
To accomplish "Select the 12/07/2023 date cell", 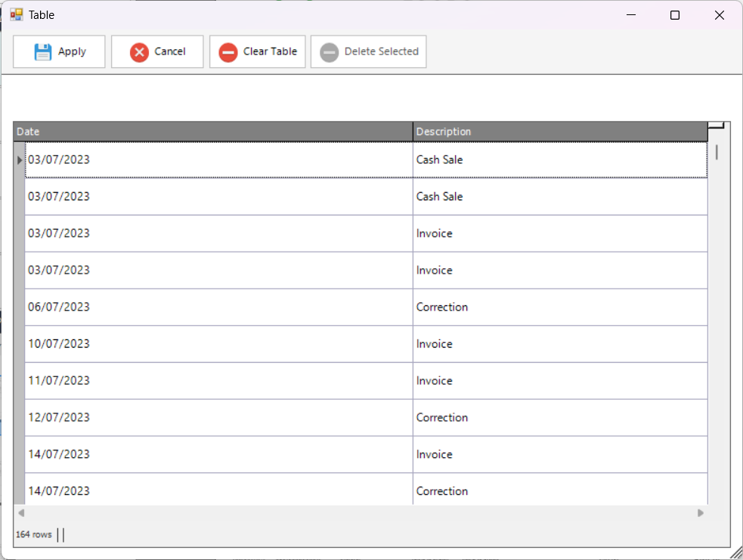I will pyautogui.click(x=218, y=417).
